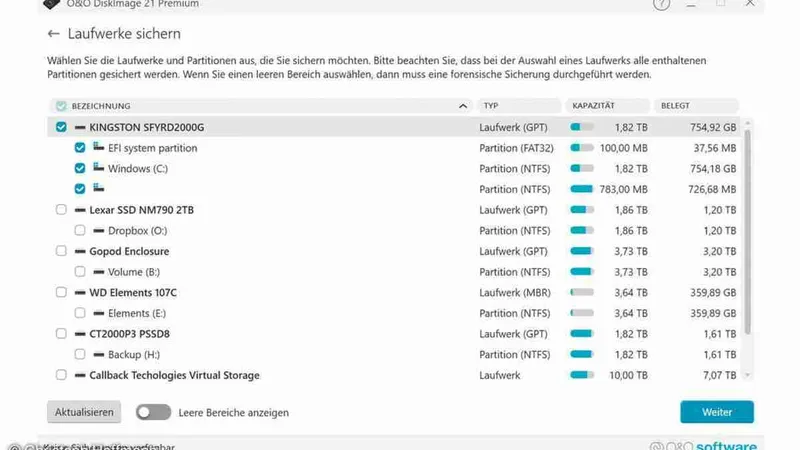This screenshot has width=800, height=450.
Task: Click the KINGSTON SFYRD2000G drive icon
Action: pos(80,127)
